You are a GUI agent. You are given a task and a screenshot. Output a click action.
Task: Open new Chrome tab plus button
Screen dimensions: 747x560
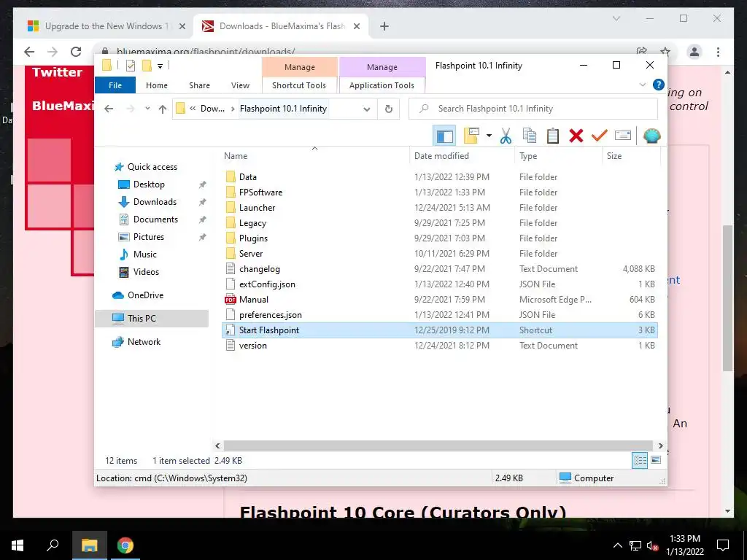pyautogui.click(x=384, y=26)
